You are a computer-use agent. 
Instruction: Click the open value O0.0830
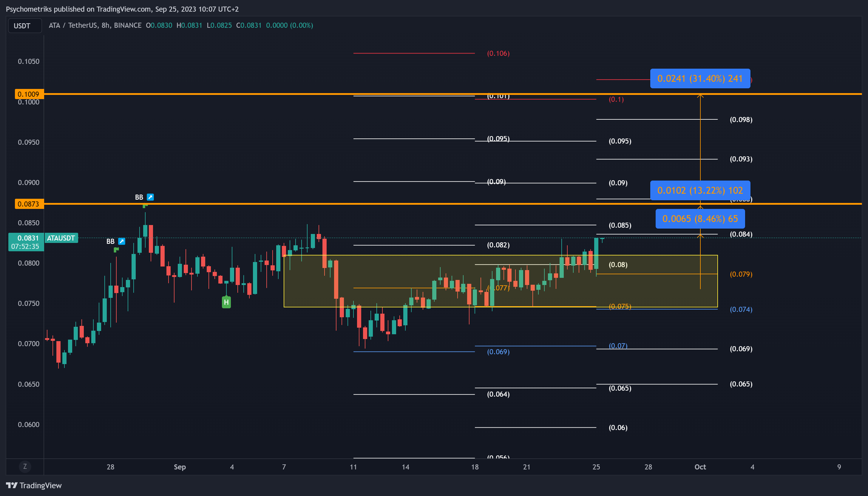pos(159,25)
